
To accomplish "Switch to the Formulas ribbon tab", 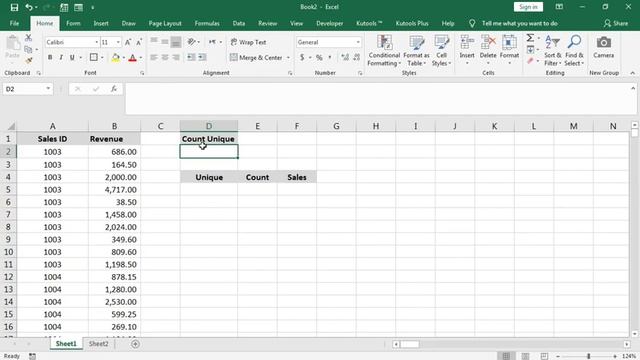I will coord(207,23).
